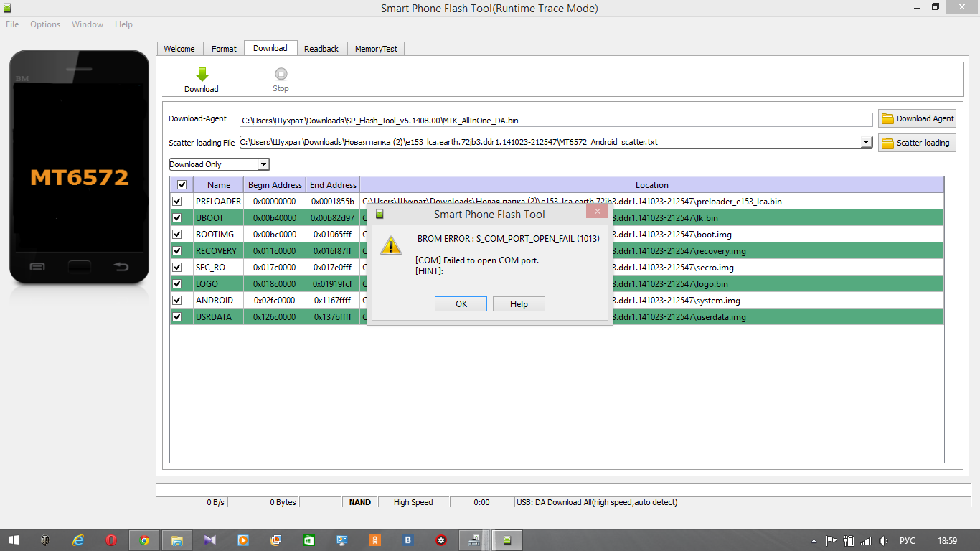Show hidden system tray icons
980x551 pixels.
click(x=814, y=541)
